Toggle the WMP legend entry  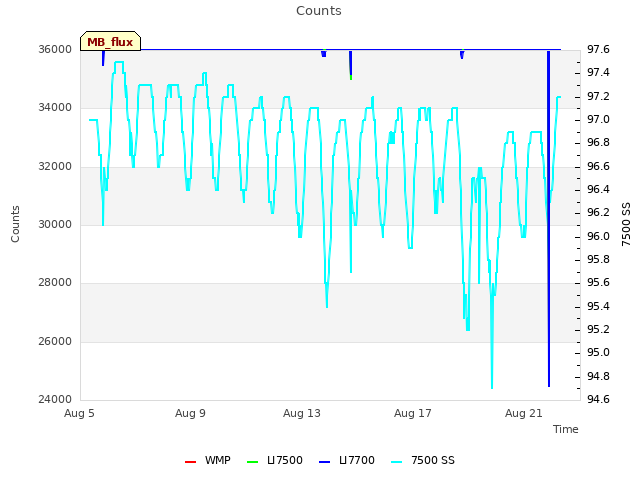(208, 460)
